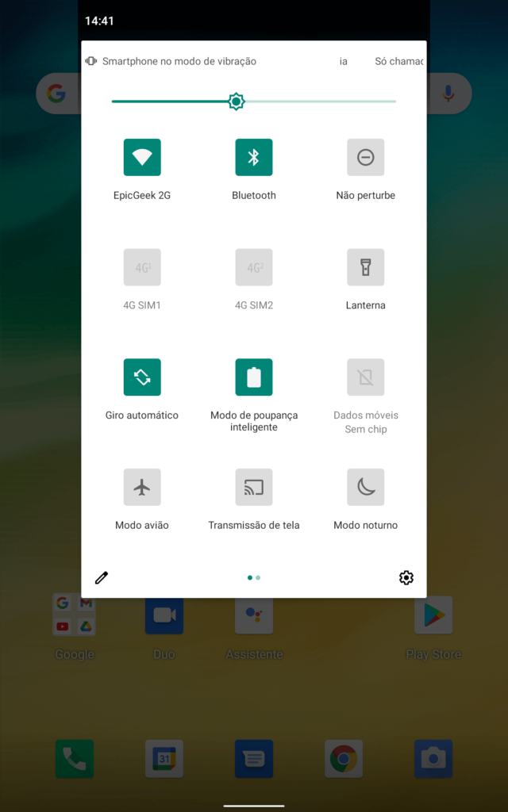Tap Modo de poupança inteligente battery tile
This screenshot has width=508, height=812.
point(254,377)
